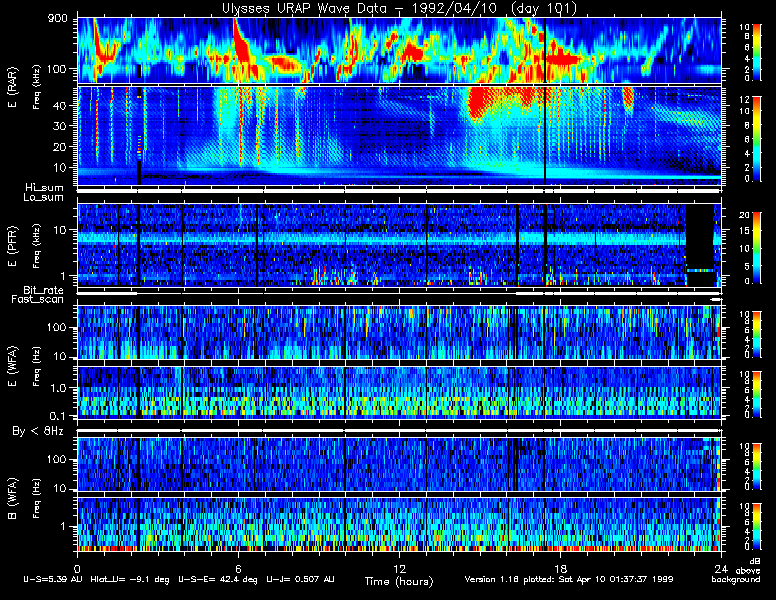Select the "B (WFA)" axis label
776x600 pixels.
(13, 499)
